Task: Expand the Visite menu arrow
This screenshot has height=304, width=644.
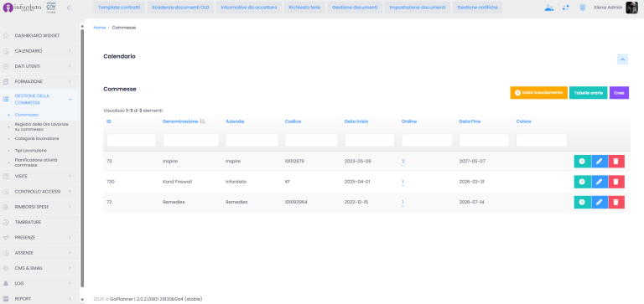Action: tap(70, 176)
